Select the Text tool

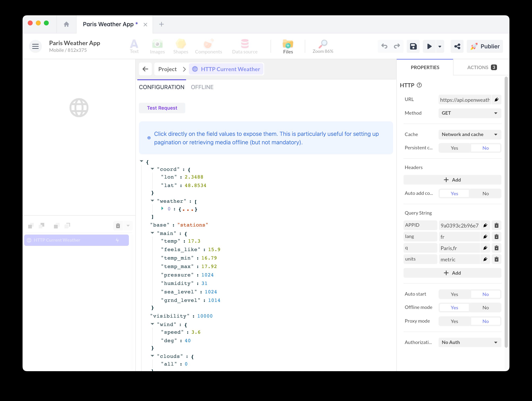click(134, 46)
